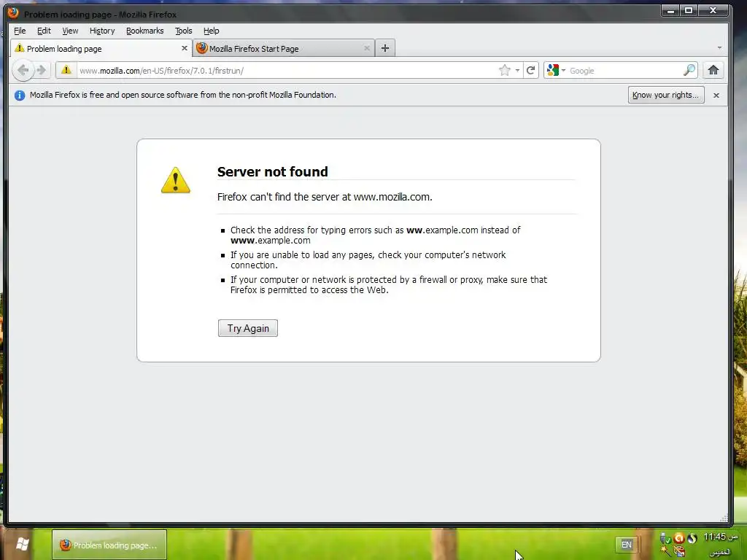
Task: Click the blue info icon in notification bar
Action: [x=20, y=96]
